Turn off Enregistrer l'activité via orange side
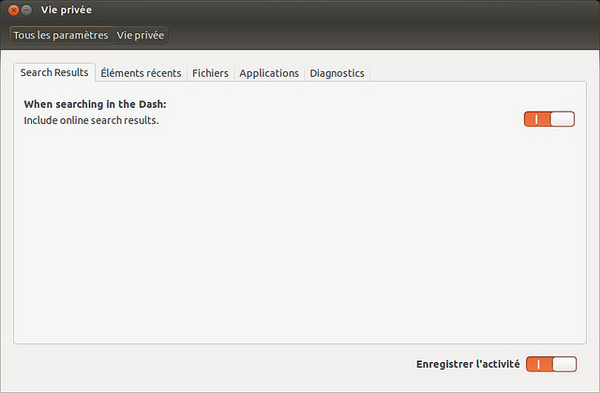This screenshot has width=600, height=393. tap(539, 364)
